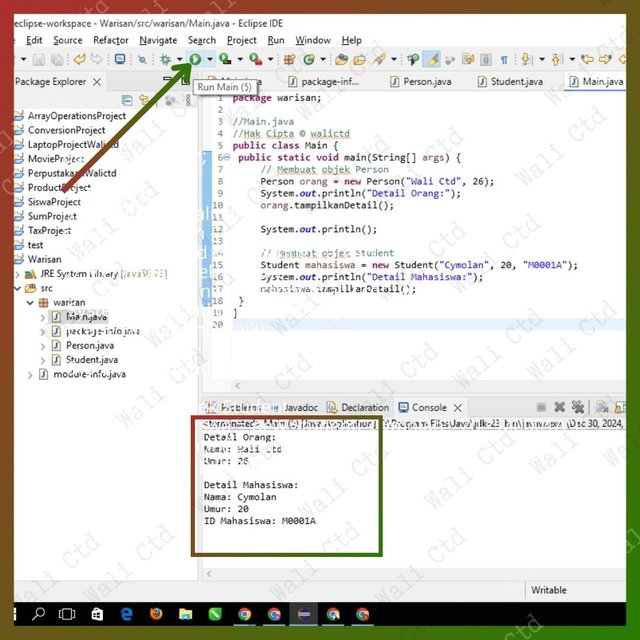The width and height of the screenshot is (640, 640).
Task: Click the New Java Package icon
Action: pos(289,60)
